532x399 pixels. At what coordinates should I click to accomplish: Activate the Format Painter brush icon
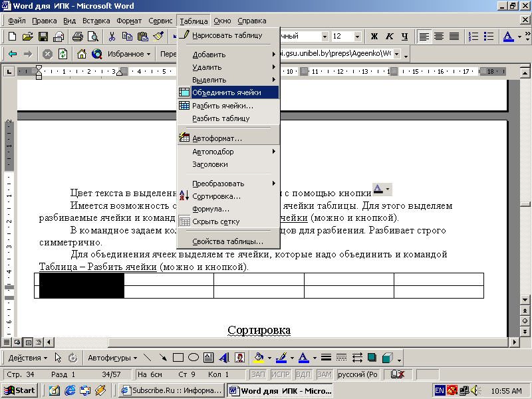click(158, 36)
